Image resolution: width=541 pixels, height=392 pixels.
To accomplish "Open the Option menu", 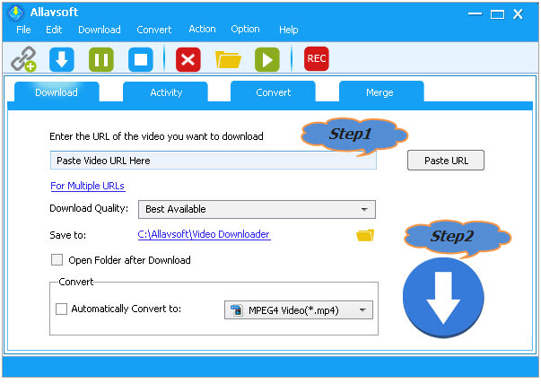I will pos(245,29).
